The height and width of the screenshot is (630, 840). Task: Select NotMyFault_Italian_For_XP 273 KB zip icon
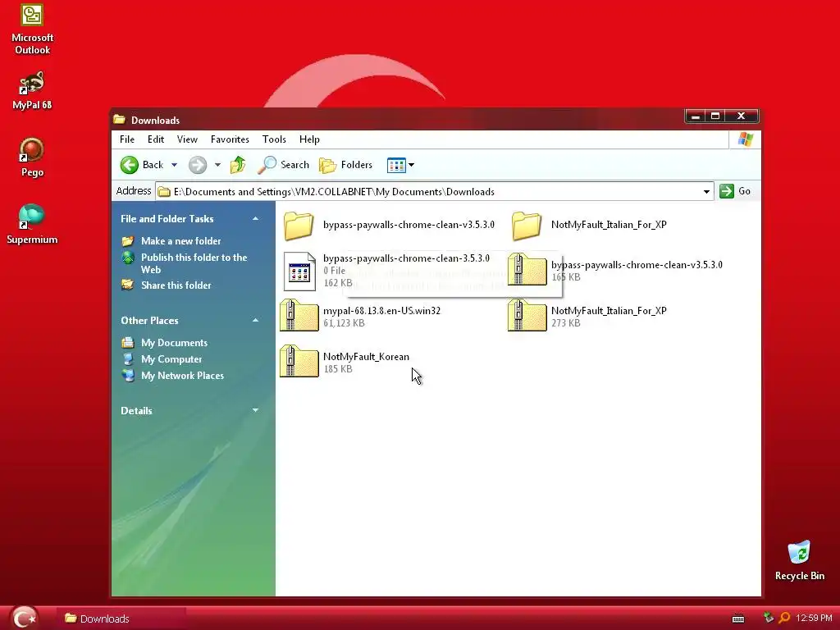(527, 316)
